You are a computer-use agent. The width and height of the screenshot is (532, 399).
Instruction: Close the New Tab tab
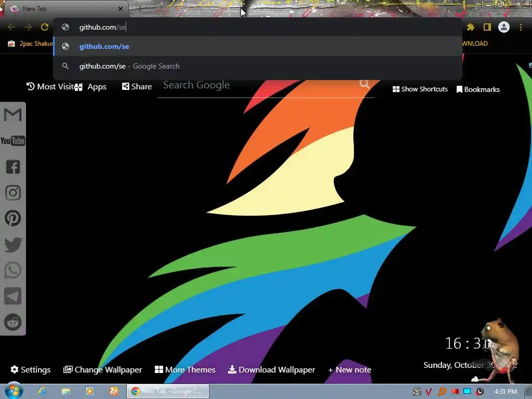tap(121, 9)
